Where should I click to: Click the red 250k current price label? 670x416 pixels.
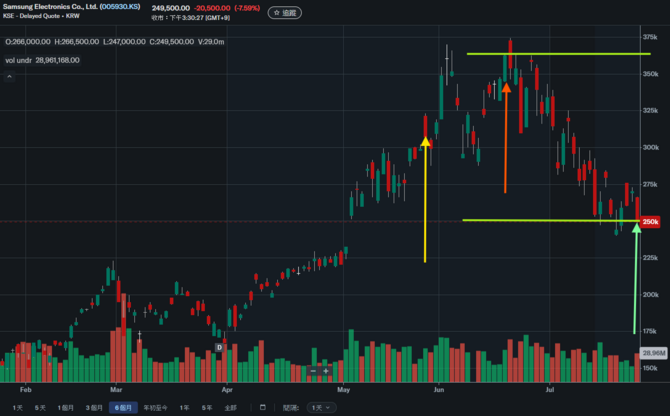[x=650, y=222]
